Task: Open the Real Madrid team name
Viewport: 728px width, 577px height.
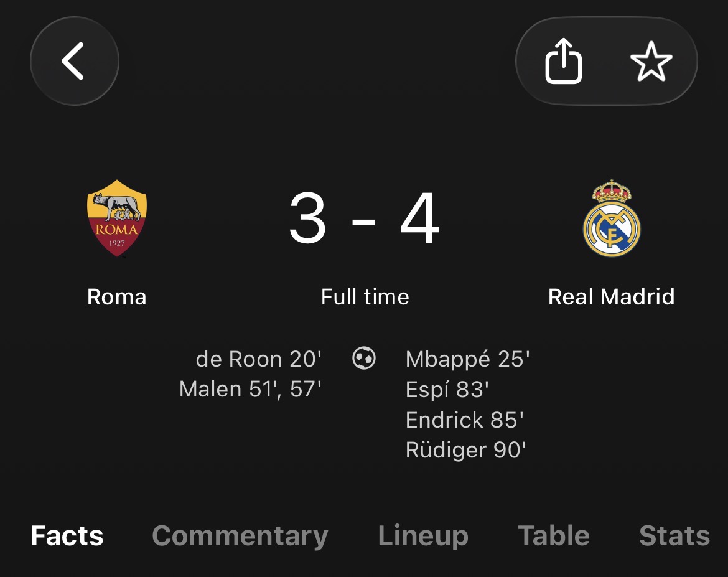Action: (x=611, y=296)
